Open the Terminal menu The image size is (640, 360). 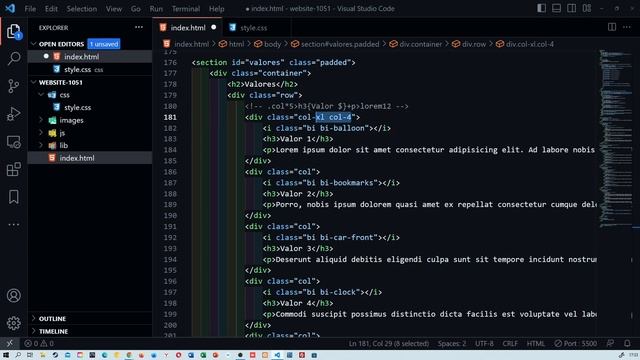(x=186, y=9)
